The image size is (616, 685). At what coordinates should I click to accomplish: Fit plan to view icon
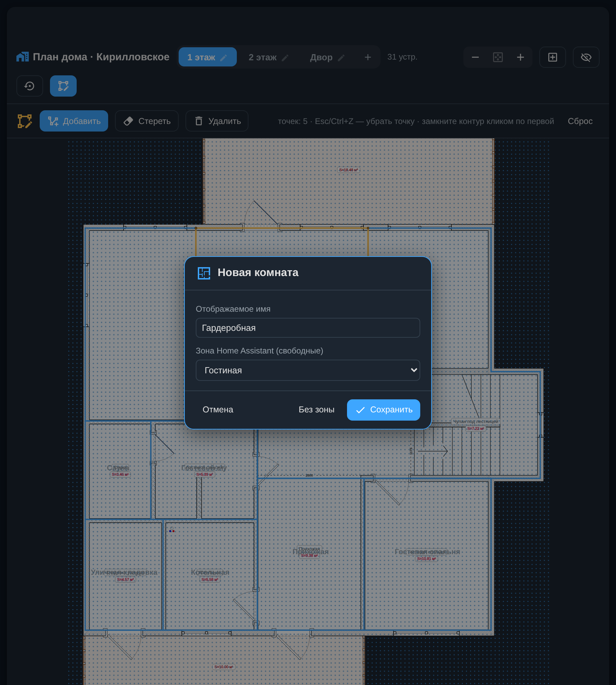point(498,57)
